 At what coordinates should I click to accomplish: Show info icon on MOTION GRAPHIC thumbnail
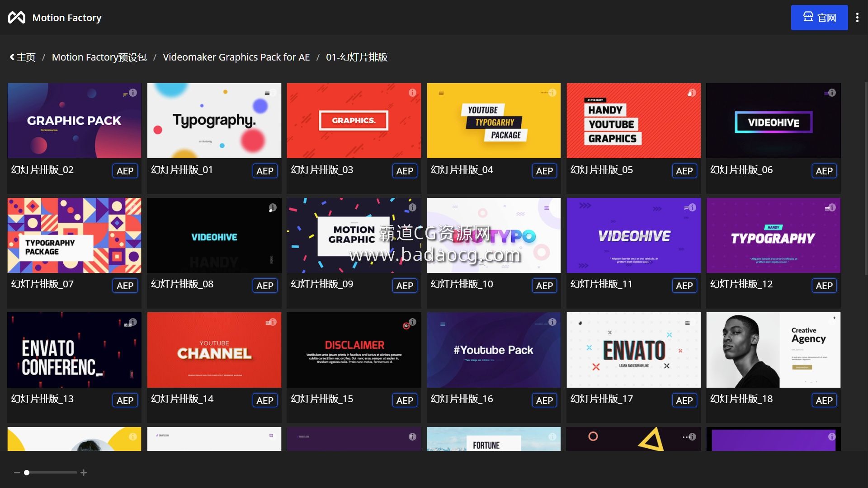(412, 207)
